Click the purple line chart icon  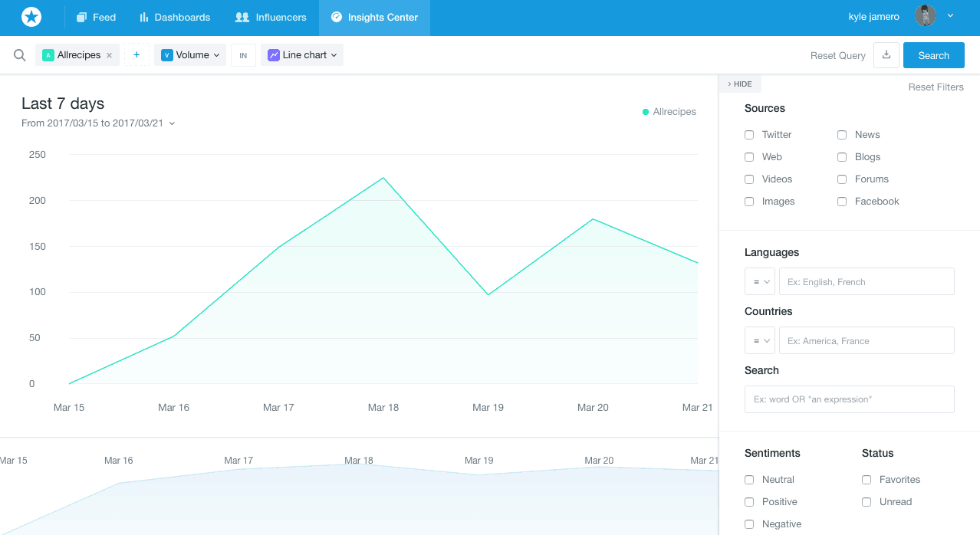point(274,55)
